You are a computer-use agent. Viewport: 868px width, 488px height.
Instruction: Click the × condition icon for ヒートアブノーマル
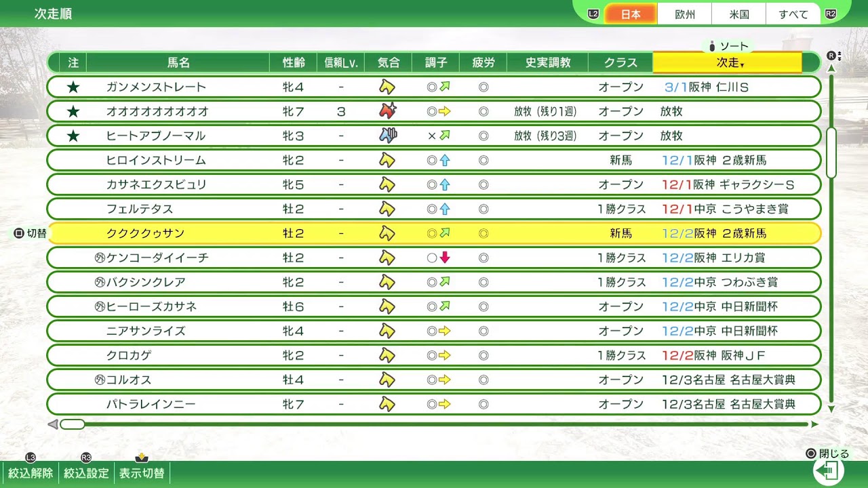[431, 136]
